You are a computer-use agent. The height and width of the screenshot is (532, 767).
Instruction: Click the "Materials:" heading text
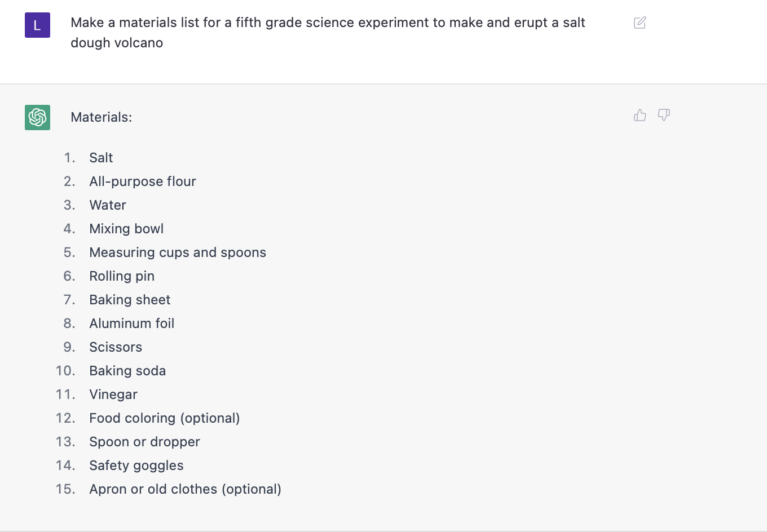tap(101, 117)
